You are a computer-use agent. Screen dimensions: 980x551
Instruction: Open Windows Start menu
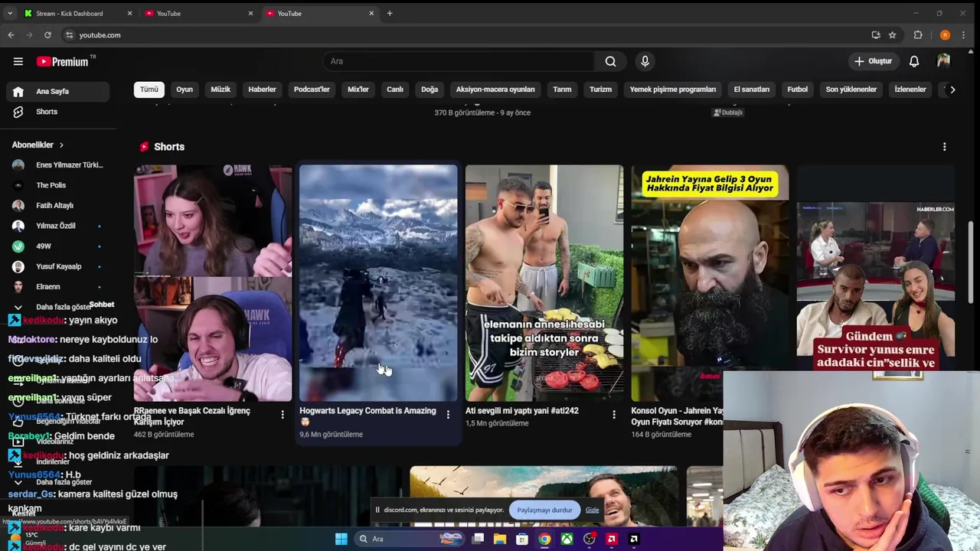click(341, 539)
